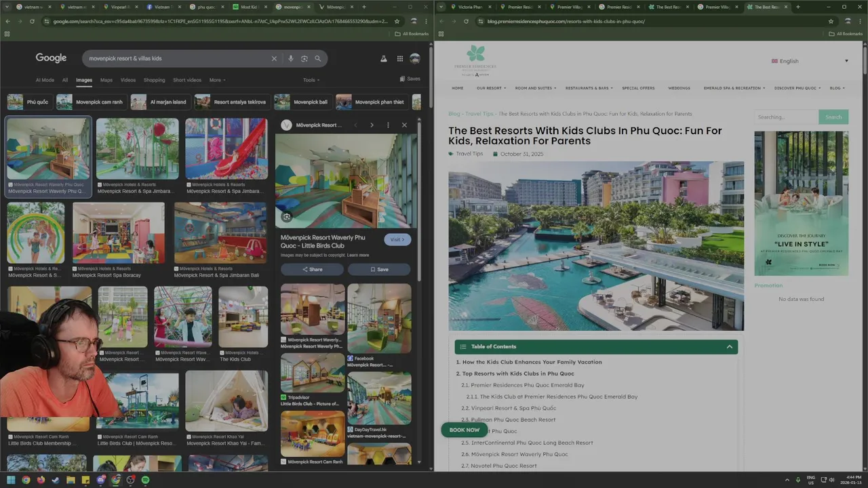This screenshot has height=488, width=868.
Task: Switch to 'Most Kid' browser tab
Action: pos(249,7)
